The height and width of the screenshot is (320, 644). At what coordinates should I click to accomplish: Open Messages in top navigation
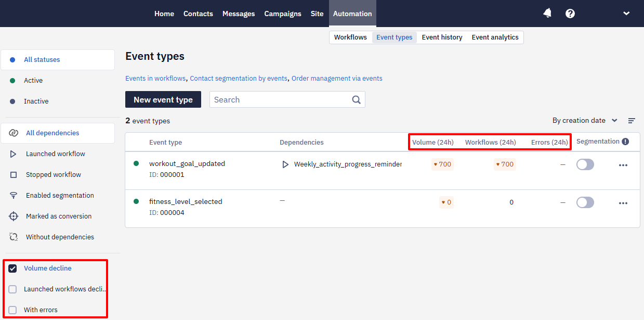click(x=239, y=14)
